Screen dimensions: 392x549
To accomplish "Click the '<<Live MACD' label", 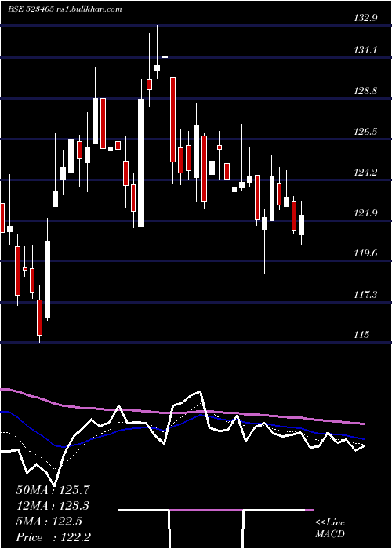I will point(330,529).
